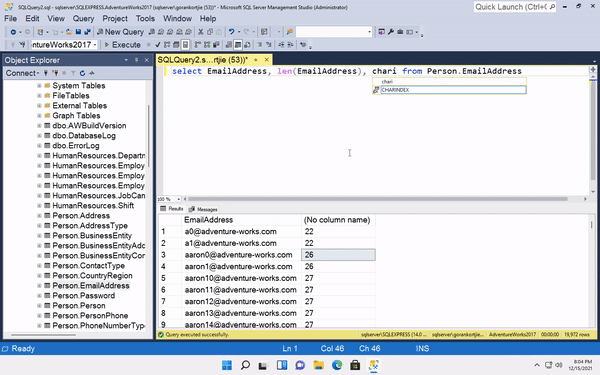Undo the last edit
This screenshot has height=375, width=600.
coord(232,32)
